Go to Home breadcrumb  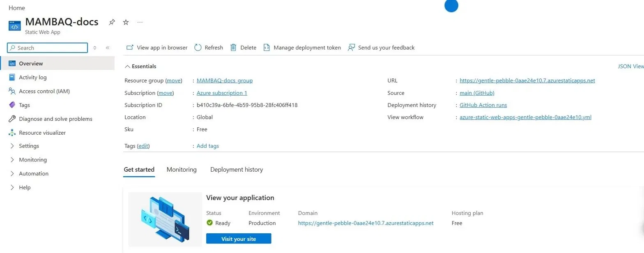click(17, 8)
